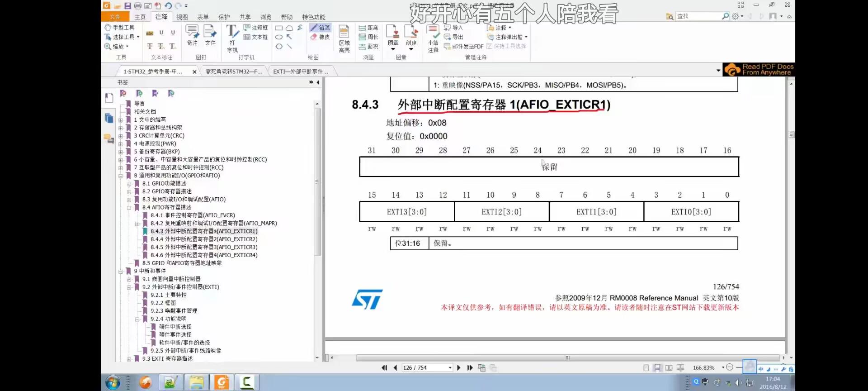Switch to the Help (帮助) ribbon tab
The height and width of the screenshot is (391, 868).
[x=287, y=17]
